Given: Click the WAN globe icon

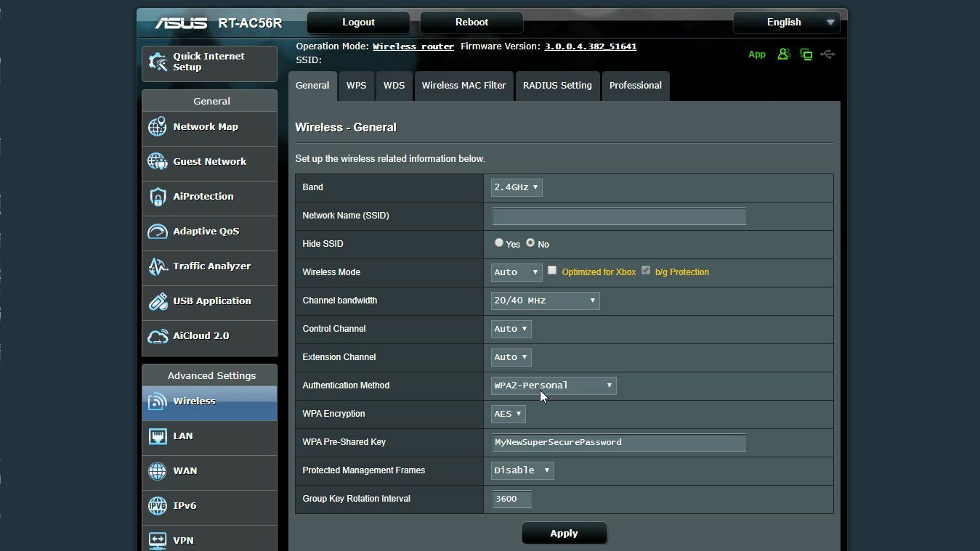Looking at the screenshot, I should tap(158, 471).
